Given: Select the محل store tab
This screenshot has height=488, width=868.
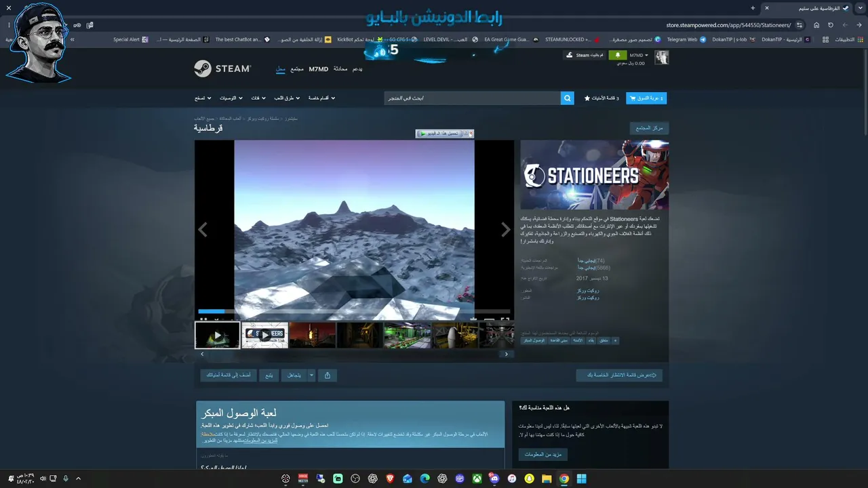Looking at the screenshot, I should pos(281,69).
